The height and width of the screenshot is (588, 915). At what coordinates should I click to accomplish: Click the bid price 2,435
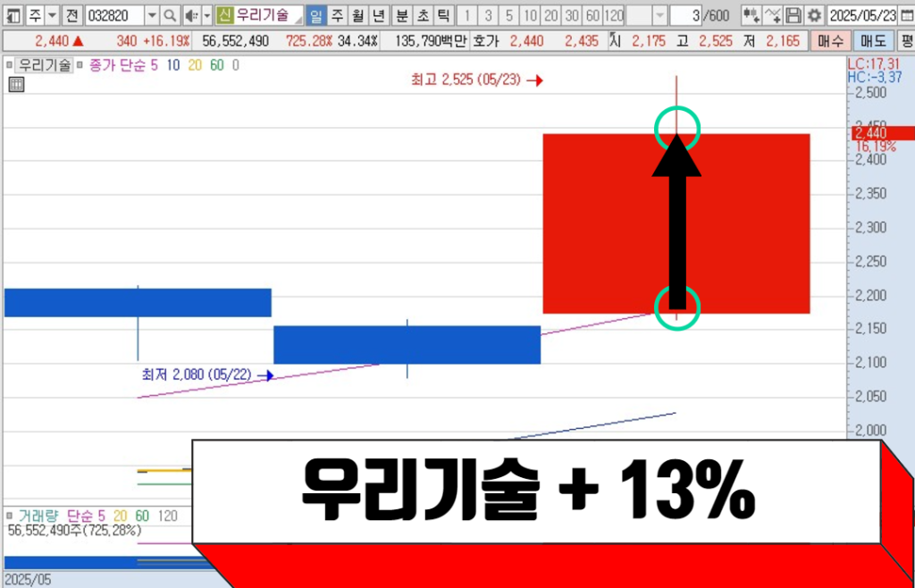point(583,41)
